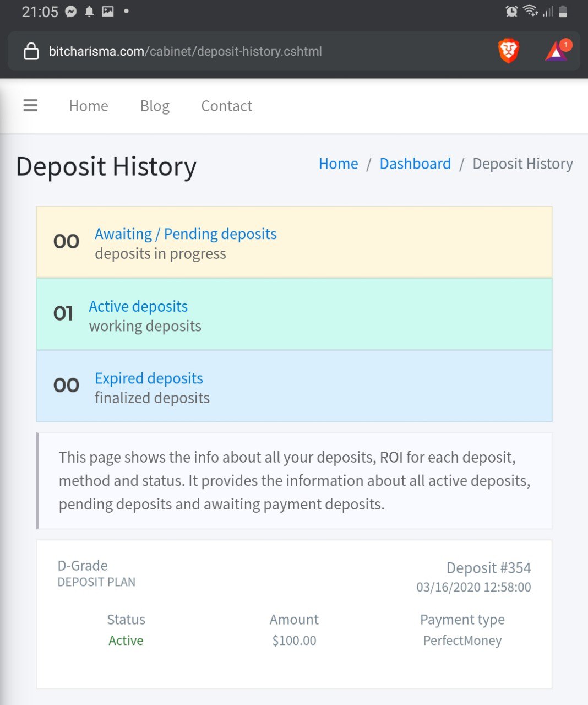Navigate to the Dashboard breadcrumb link
This screenshot has height=705, width=588.
click(x=415, y=164)
